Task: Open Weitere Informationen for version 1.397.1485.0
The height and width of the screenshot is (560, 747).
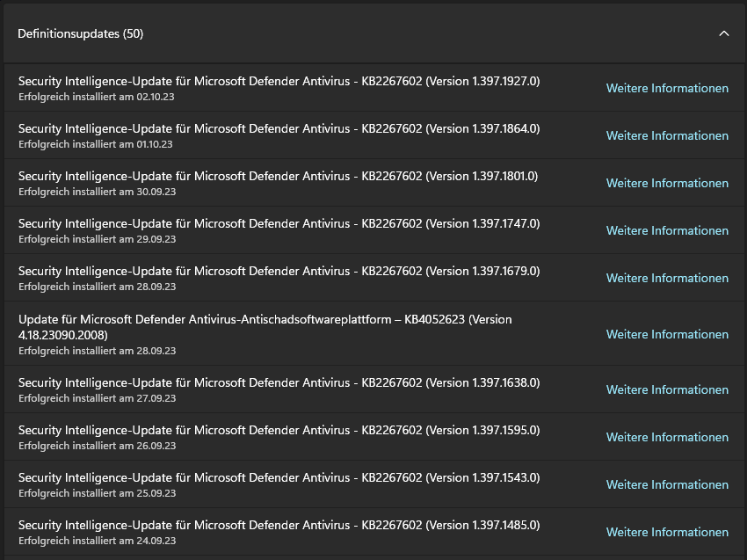Action: click(x=667, y=532)
